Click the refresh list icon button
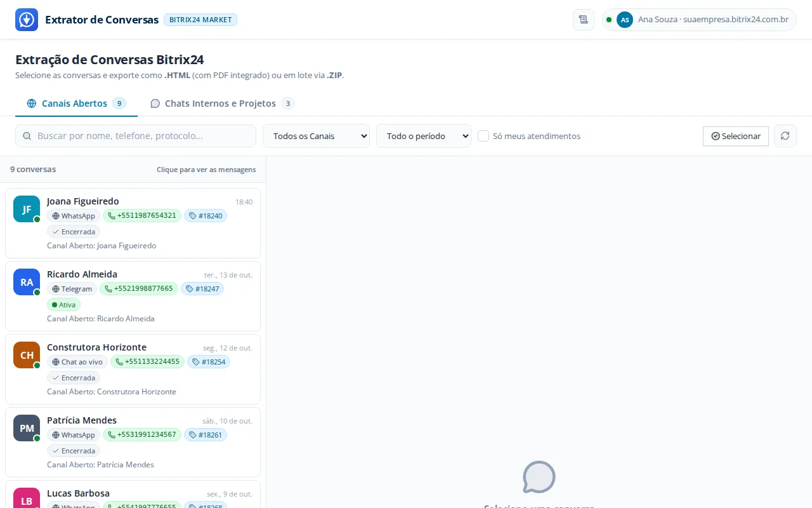The width and height of the screenshot is (812, 508). [785, 136]
